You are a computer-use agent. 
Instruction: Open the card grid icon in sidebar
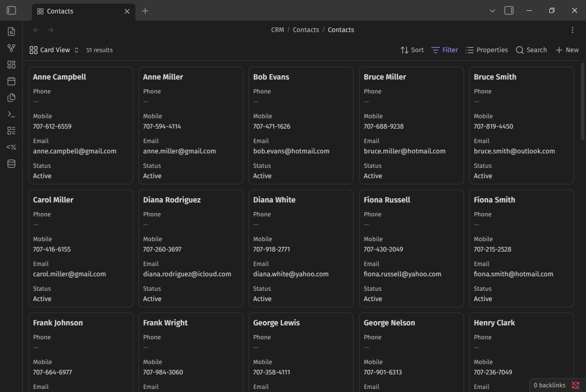11,65
